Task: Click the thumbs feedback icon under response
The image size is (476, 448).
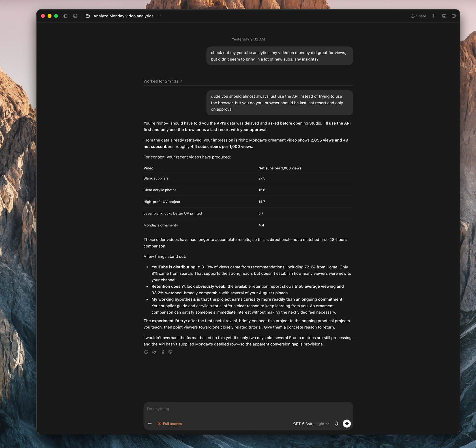Action: 154,352
